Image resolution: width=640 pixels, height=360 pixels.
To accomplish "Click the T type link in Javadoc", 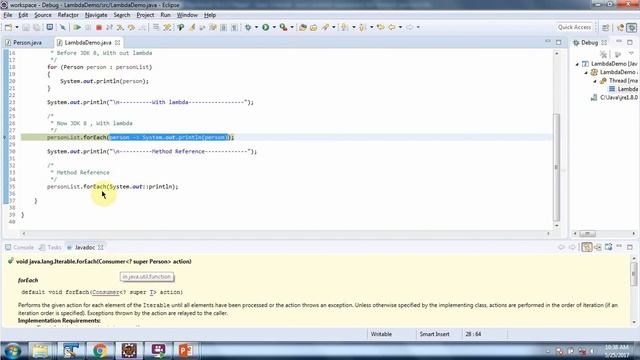I will pos(151,292).
